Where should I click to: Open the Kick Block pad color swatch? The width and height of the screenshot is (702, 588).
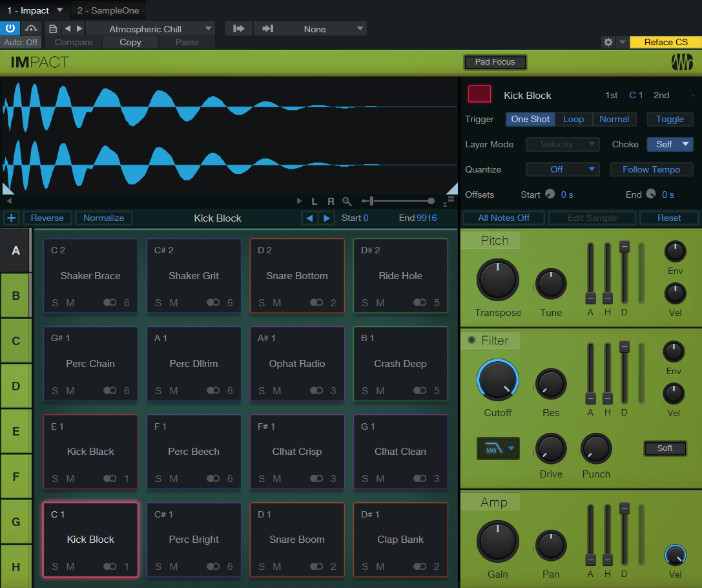[479, 94]
